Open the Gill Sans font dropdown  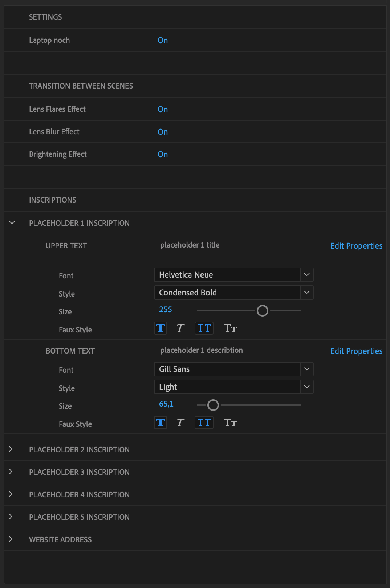pyautogui.click(x=306, y=369)
